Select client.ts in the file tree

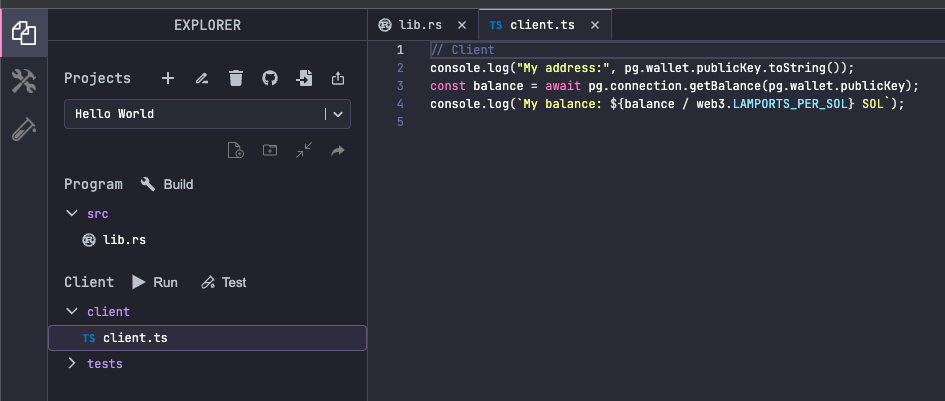(207, 338)
